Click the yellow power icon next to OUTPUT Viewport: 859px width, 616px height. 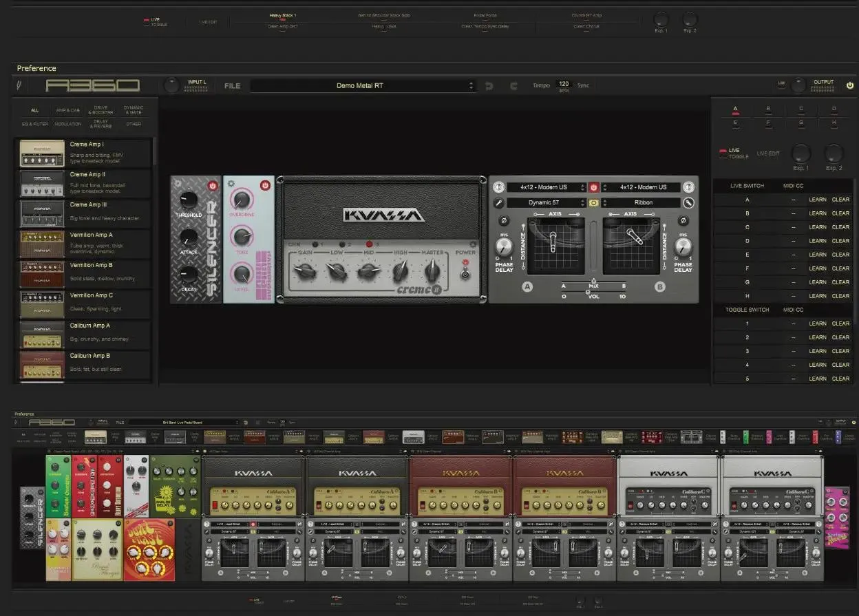point(849,85)
